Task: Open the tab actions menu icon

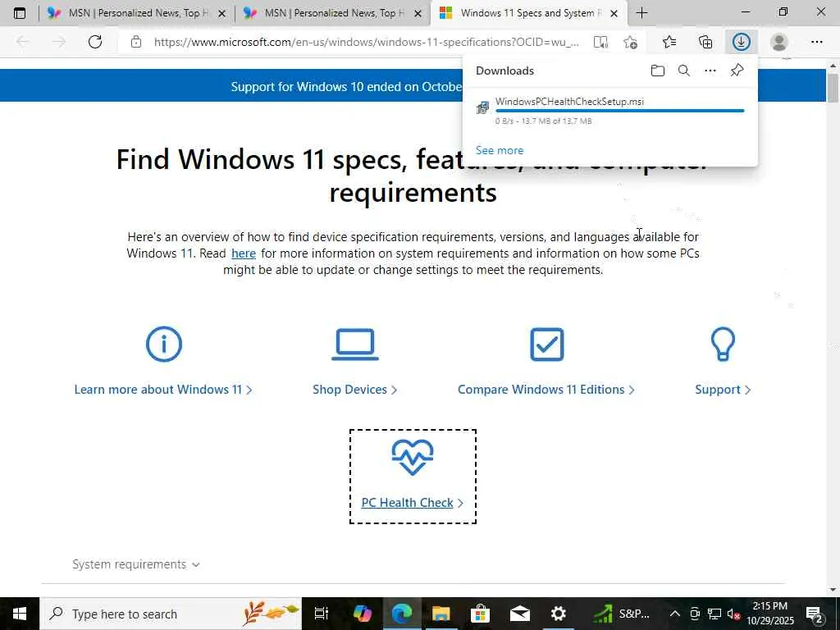Action: [x=20, y=13]
